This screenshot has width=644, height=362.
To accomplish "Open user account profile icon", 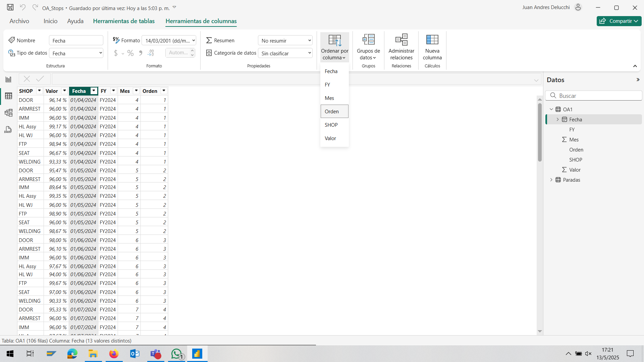I will point(578,7).
